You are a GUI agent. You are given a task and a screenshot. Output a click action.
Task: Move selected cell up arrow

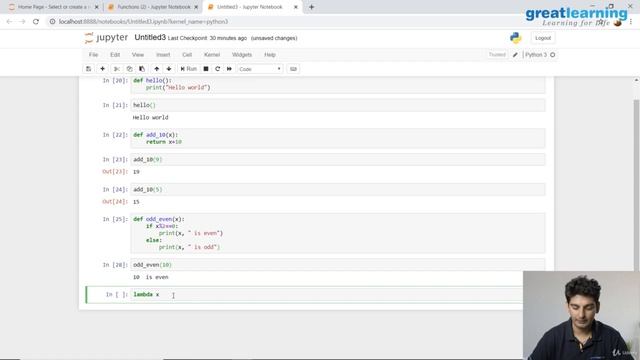(157, 69)
